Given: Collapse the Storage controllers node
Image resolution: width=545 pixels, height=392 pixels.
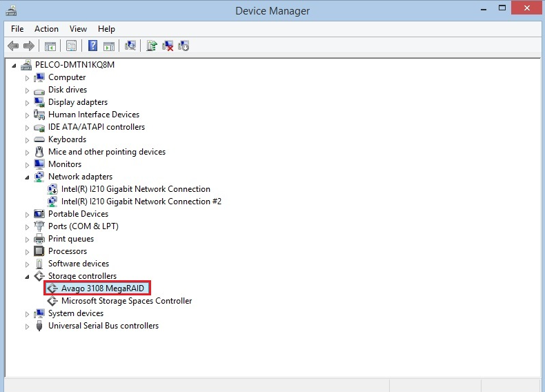Looking at the screenshot, I should (28, 277).
